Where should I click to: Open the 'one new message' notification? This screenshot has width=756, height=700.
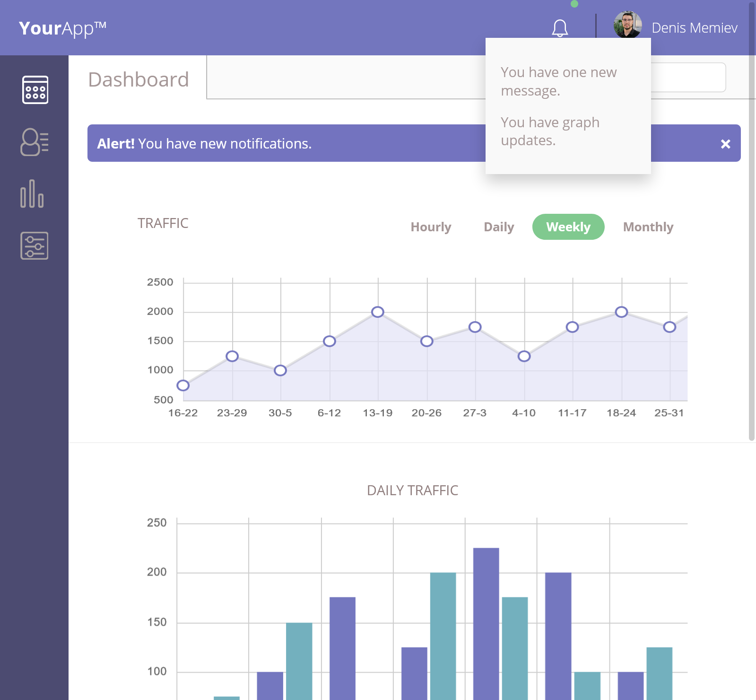coord(559,81)
